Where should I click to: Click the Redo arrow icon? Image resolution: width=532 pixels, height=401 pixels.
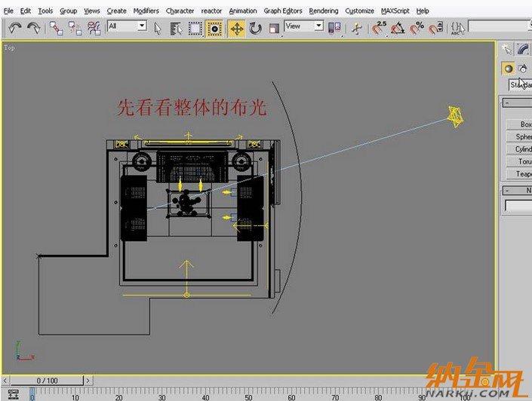point(33,28)
